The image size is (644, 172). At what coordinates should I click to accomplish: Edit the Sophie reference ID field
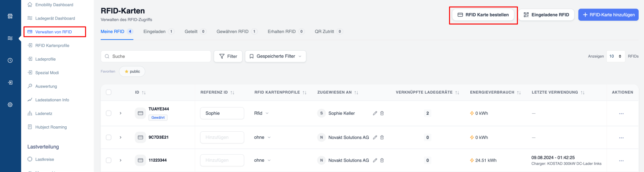click(x=222, y=113)
